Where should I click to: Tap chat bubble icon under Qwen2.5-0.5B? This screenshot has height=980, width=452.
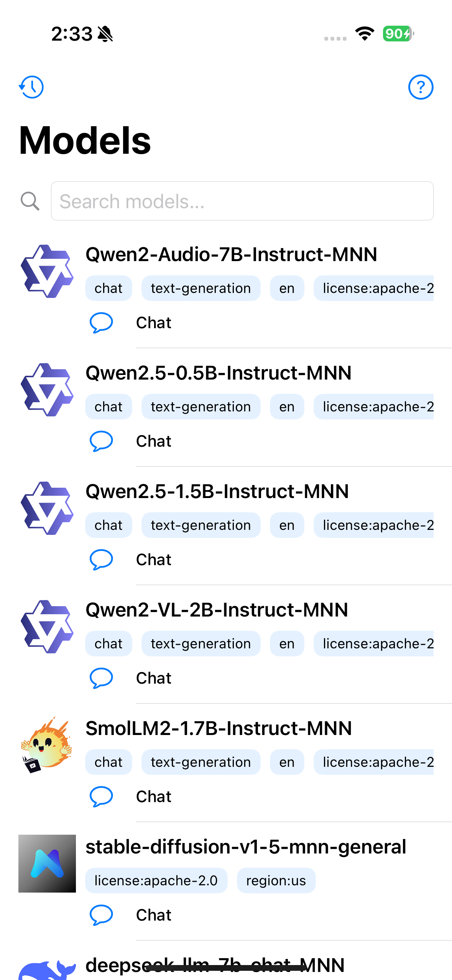101,441
